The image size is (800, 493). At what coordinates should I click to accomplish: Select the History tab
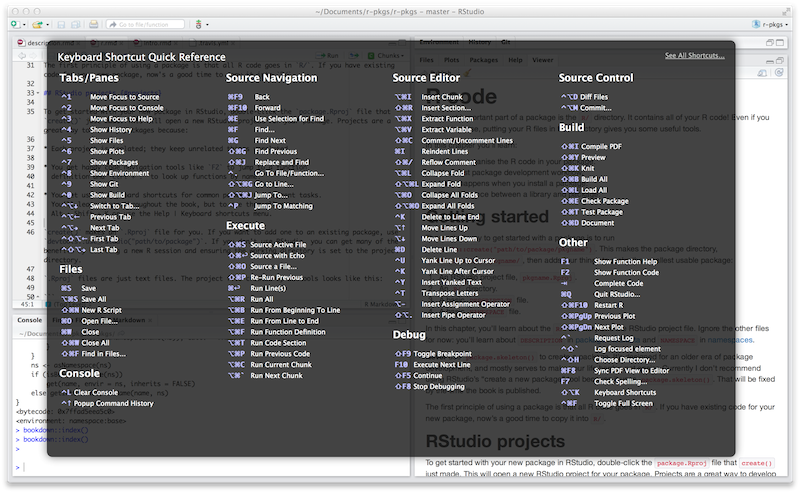[479, 44]
